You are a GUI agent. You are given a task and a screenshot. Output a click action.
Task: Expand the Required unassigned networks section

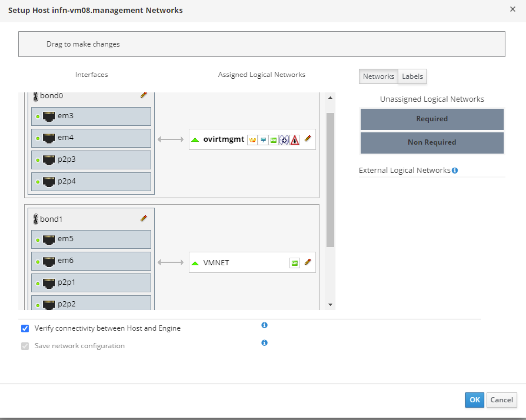(x=432, y=119)
